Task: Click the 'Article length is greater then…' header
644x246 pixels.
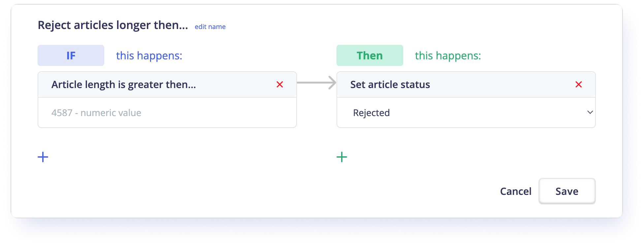Action: coord(124,84)
